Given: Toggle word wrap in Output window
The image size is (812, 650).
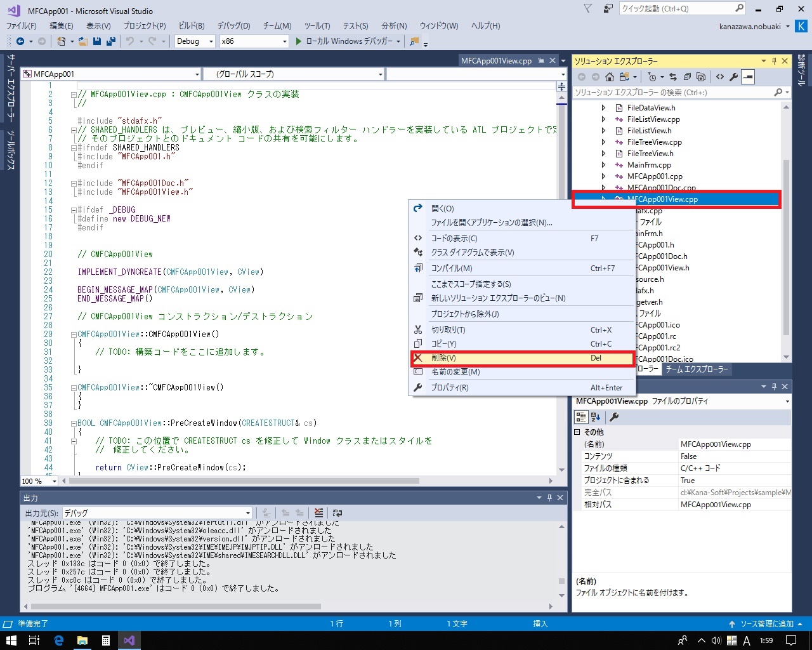Looking at the screenshot, I should click(337, 513).
